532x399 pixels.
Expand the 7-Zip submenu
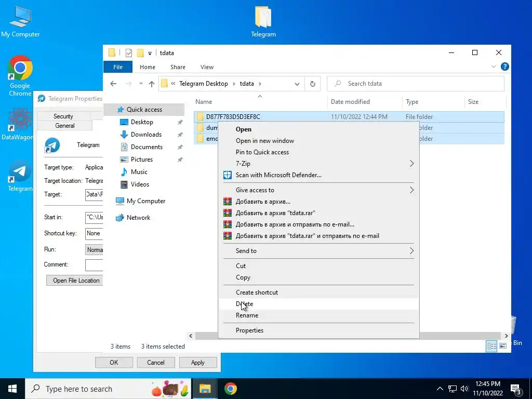[x=318, y=164]
